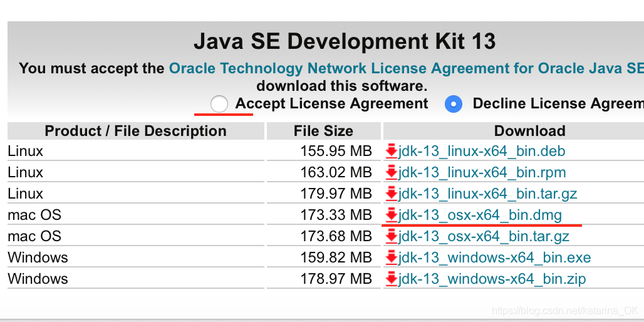Select the Decline License Agreement radio button
This screenshot has height=322, width=644.
(x=454, y=105)
